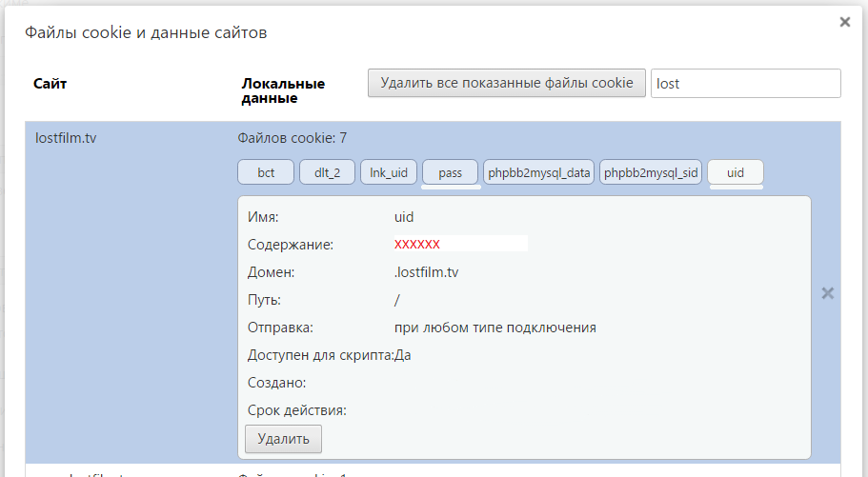This screenshot has height=477, width=868.
Task: Click the 'Сайт' column header
Action: pyautogui.click(x=50, y=84)
